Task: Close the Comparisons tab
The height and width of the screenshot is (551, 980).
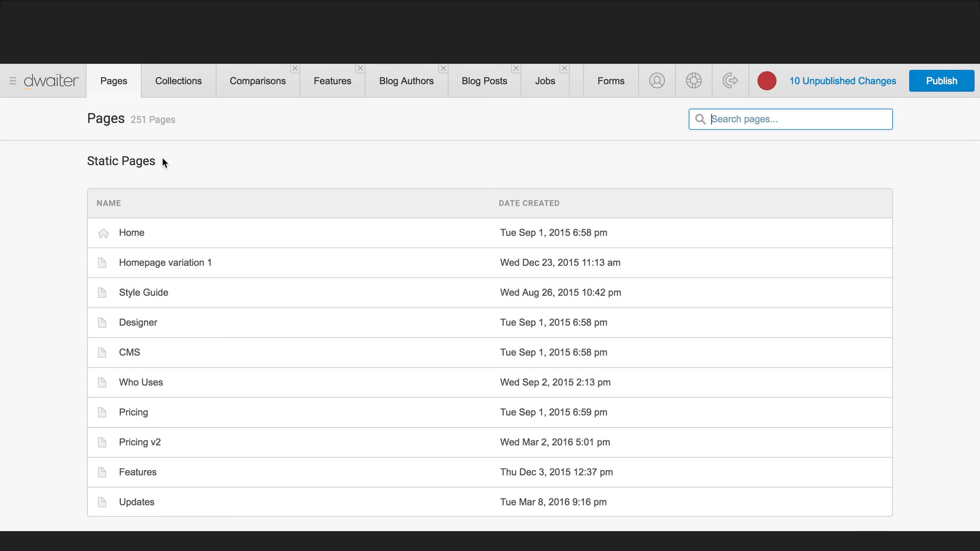Action: pyautogui.click(x=295, y=68)
